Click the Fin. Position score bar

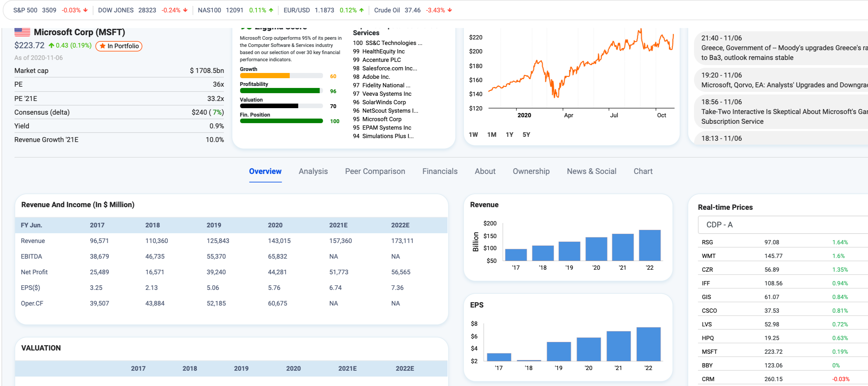[281, 121]
